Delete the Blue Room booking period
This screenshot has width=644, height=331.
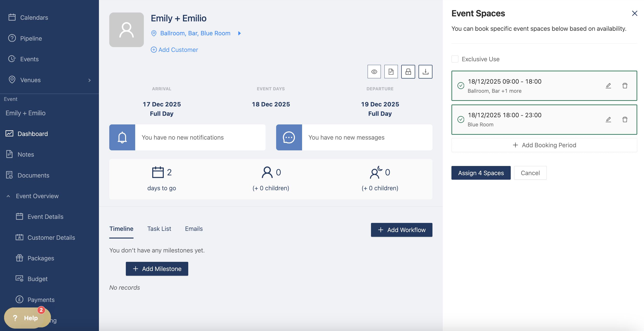pyautogui.click(x=625, y=119)
